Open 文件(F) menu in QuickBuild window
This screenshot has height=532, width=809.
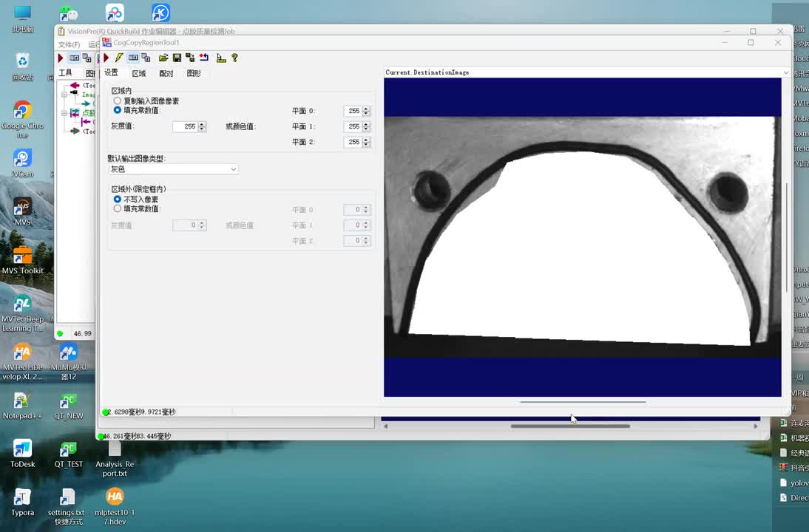[x=69, y=45]
